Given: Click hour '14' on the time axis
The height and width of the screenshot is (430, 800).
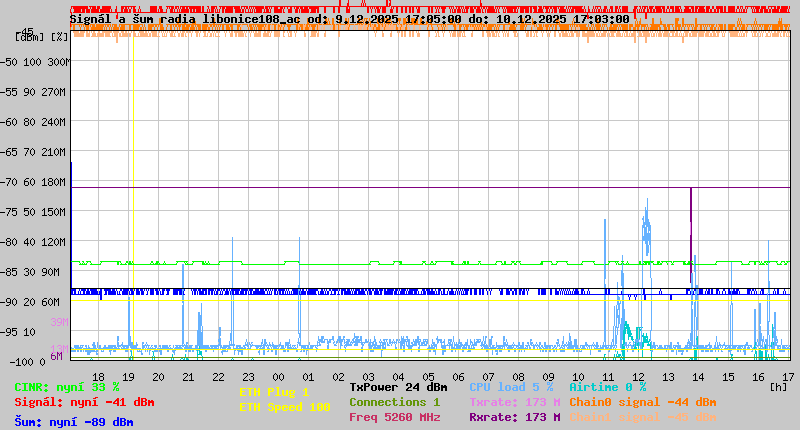Looking at the screenshot, I should click(x=698, y=377).
